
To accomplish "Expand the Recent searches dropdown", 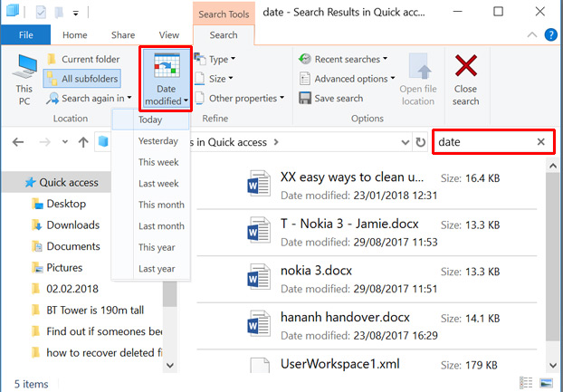I will (340, 60).
